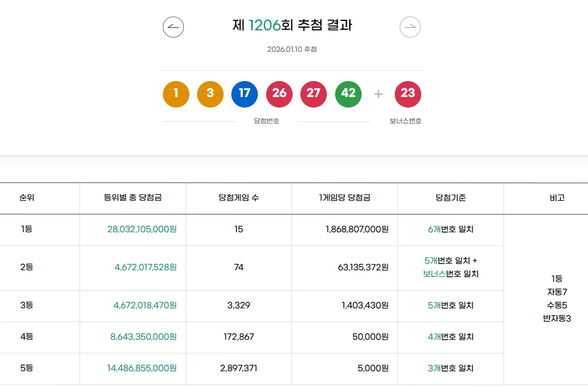Select ball number 27

(314, 94)
